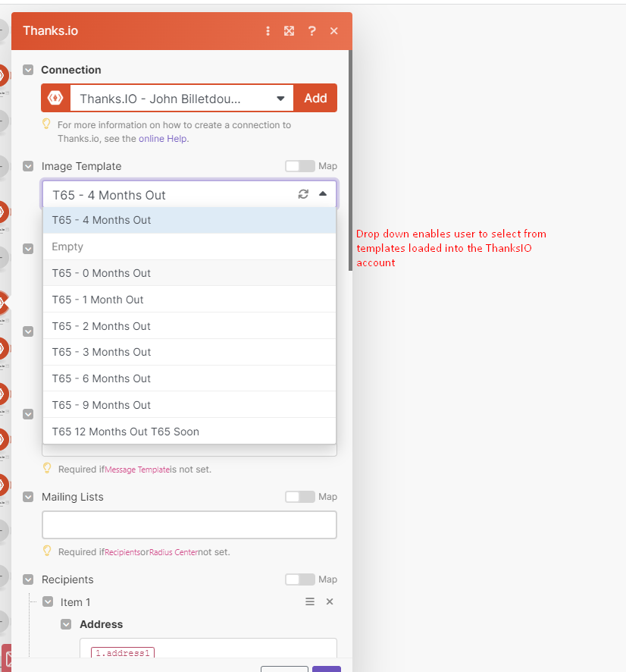The width and height of the screenshot is (626, 672).
Task: Select T65 12 Months Out T65 Soon
Action: tap(189, 432)
